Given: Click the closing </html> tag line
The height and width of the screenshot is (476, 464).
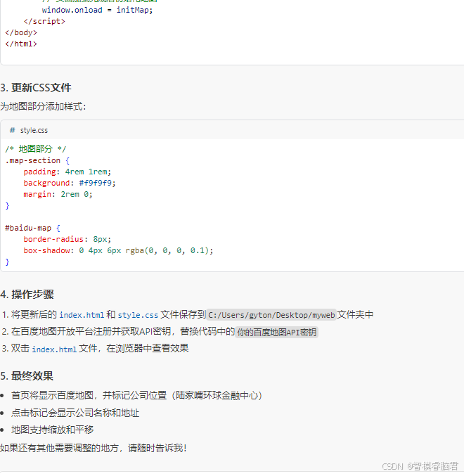Looking at the screenshot, I should [x=21, y=44].
